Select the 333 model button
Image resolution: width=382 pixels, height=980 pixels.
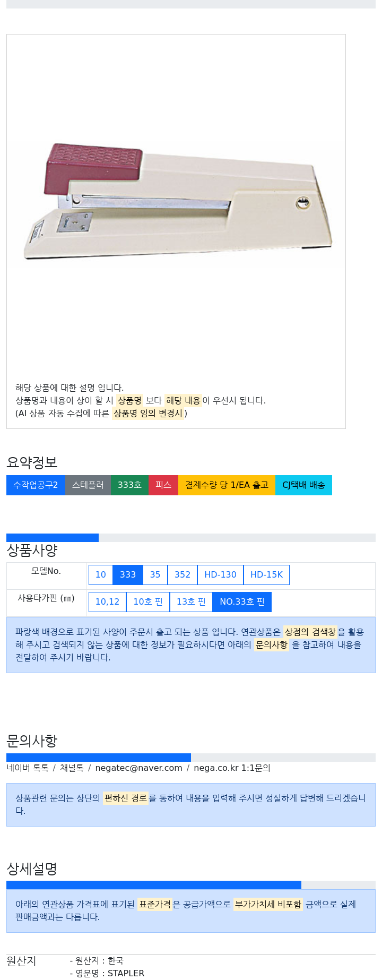[128, 575]
